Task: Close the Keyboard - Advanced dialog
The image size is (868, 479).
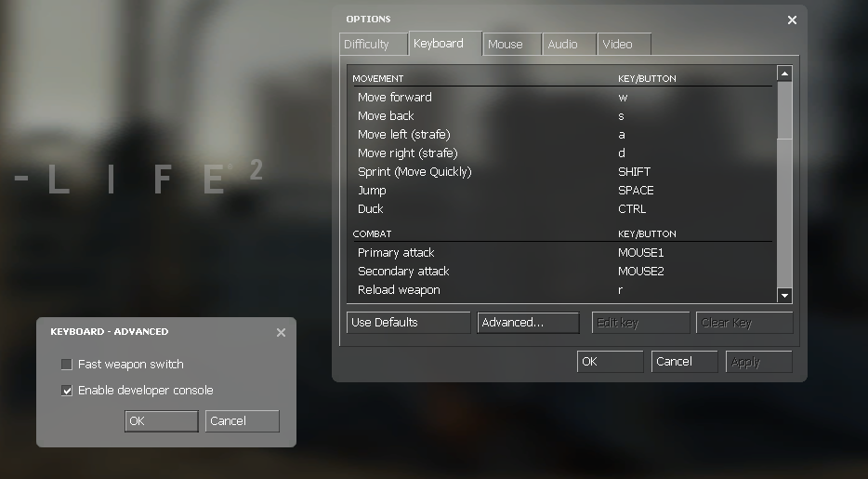Action: click(282, 332)
